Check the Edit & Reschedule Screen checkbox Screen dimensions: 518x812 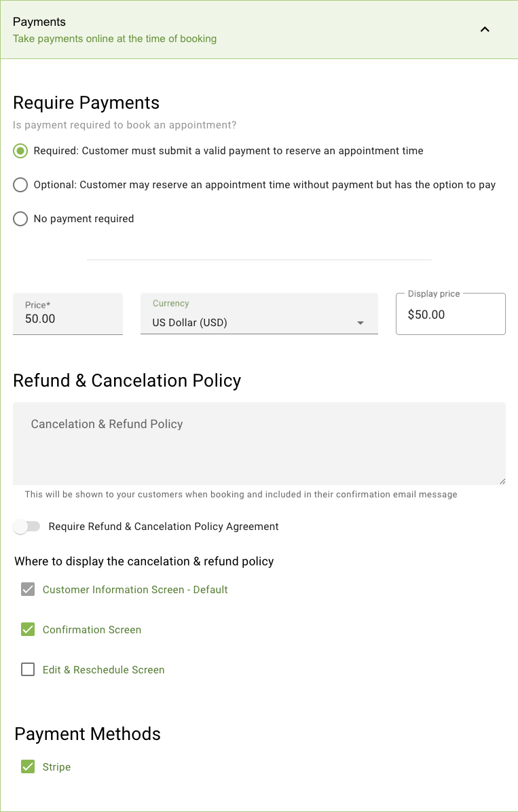click(x=28, y=670)
